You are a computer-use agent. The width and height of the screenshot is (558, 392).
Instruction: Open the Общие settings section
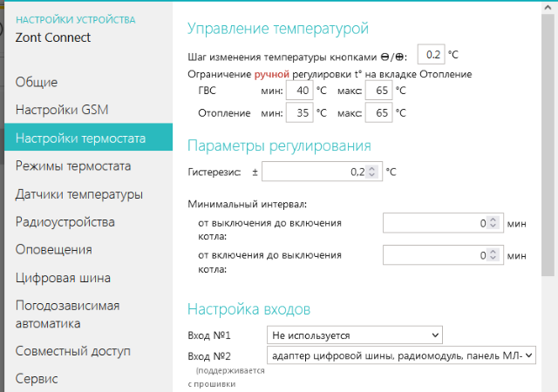point(37,83)
